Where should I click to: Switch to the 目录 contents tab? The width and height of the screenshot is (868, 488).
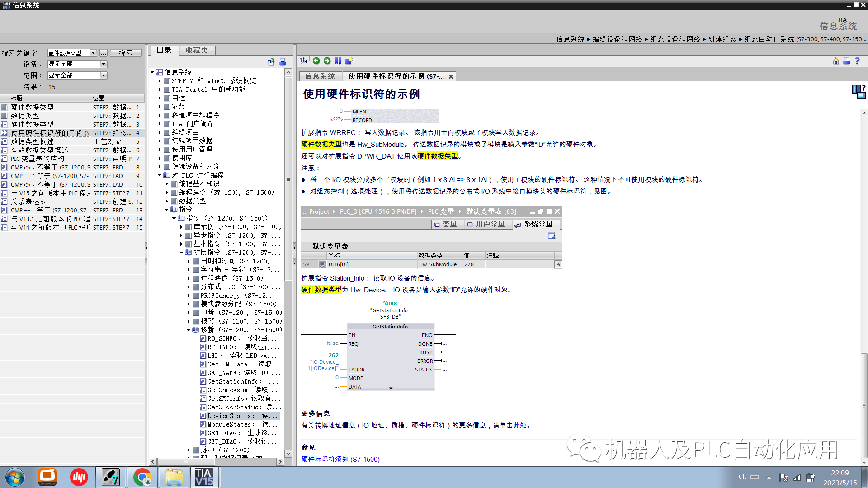pyautogui.click(x=164, y=50)
